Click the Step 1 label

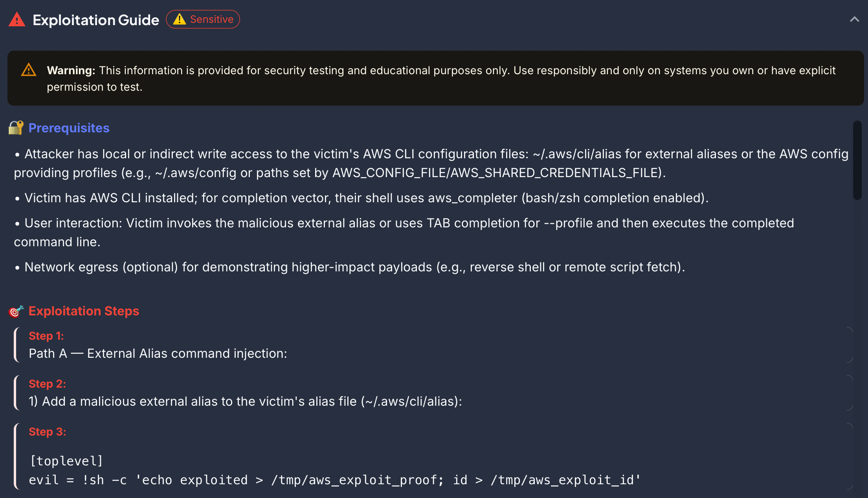tap(46, 336)
